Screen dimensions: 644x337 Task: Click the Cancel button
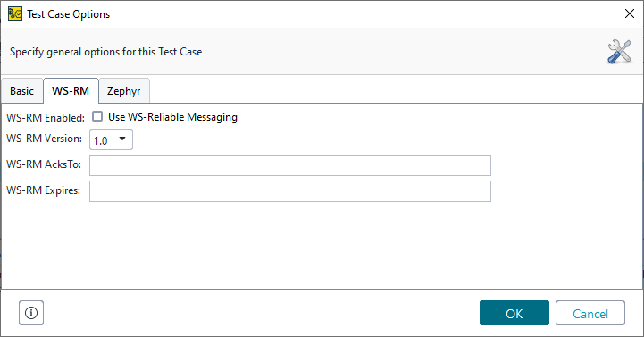coord(590,313)
